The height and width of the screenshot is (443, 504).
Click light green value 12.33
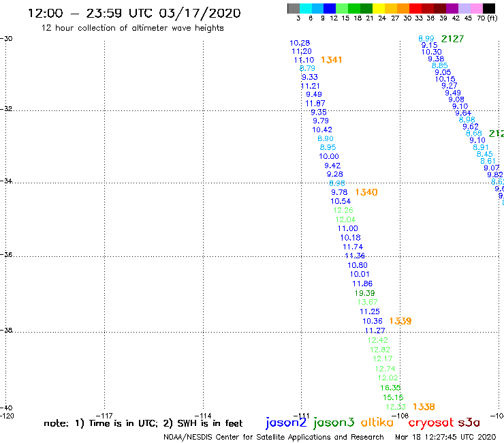pos(396,407)
